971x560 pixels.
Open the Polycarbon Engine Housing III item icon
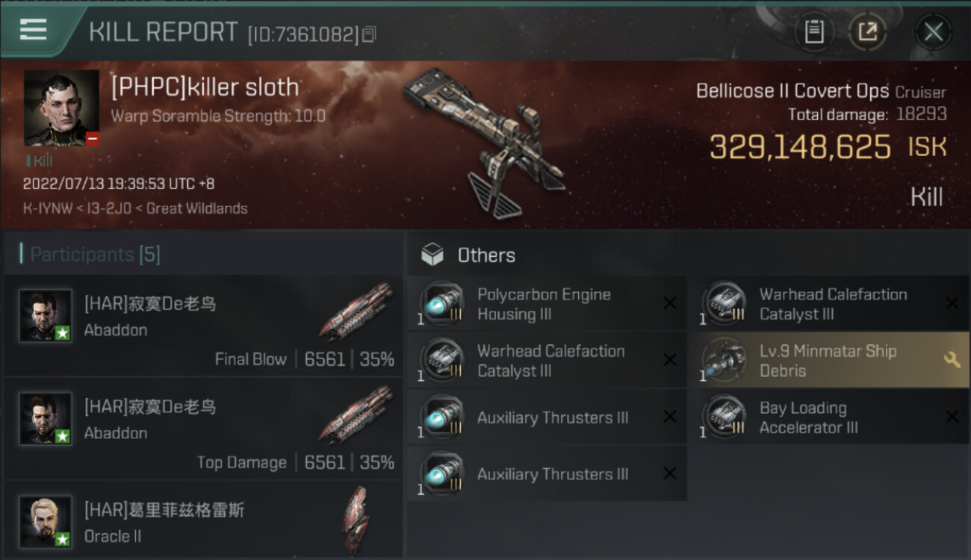443,304
